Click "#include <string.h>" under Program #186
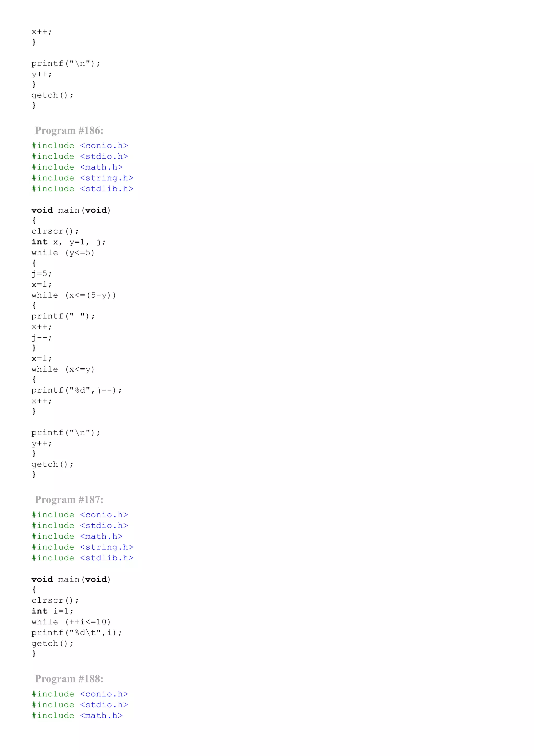Image resolution: width=534 pixels, height=756 pixels. [83, 178]
